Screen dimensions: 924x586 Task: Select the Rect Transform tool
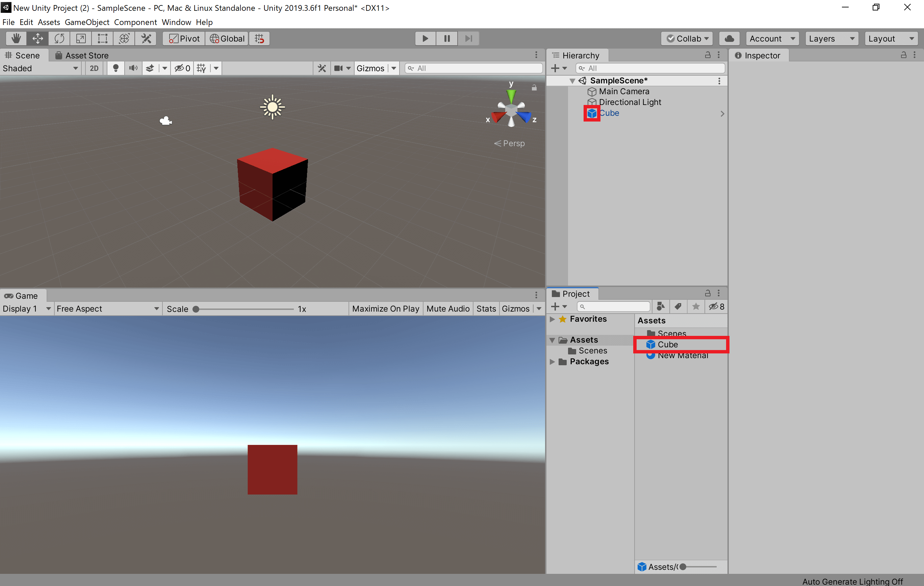(x=102, y=38)
